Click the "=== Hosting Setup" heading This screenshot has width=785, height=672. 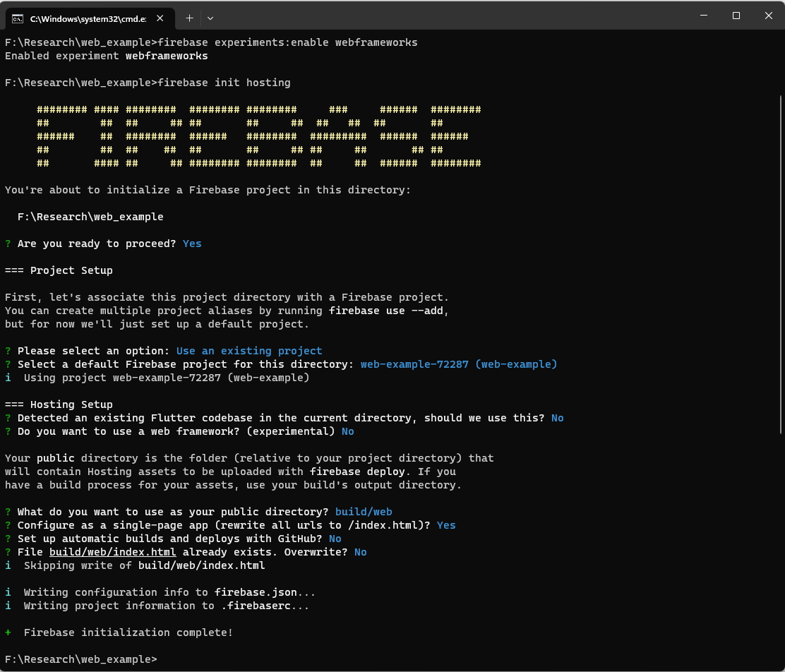[x=59, y=404]
